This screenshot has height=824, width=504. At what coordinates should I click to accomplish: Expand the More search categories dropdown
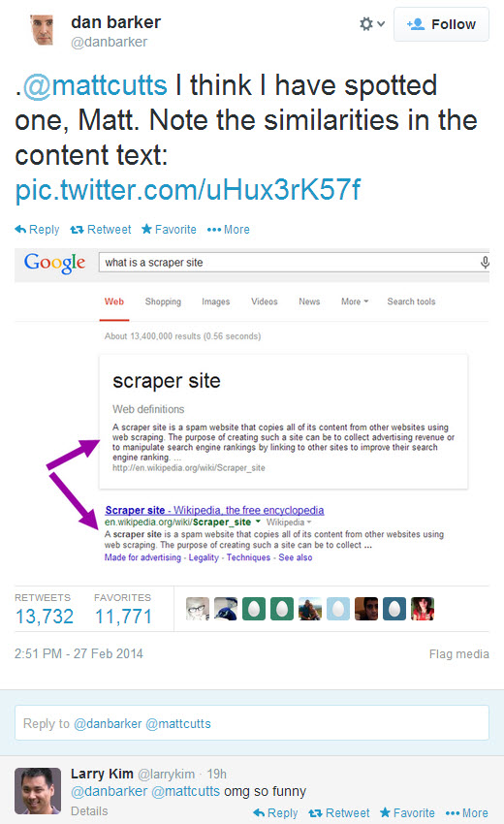[355, 301]
